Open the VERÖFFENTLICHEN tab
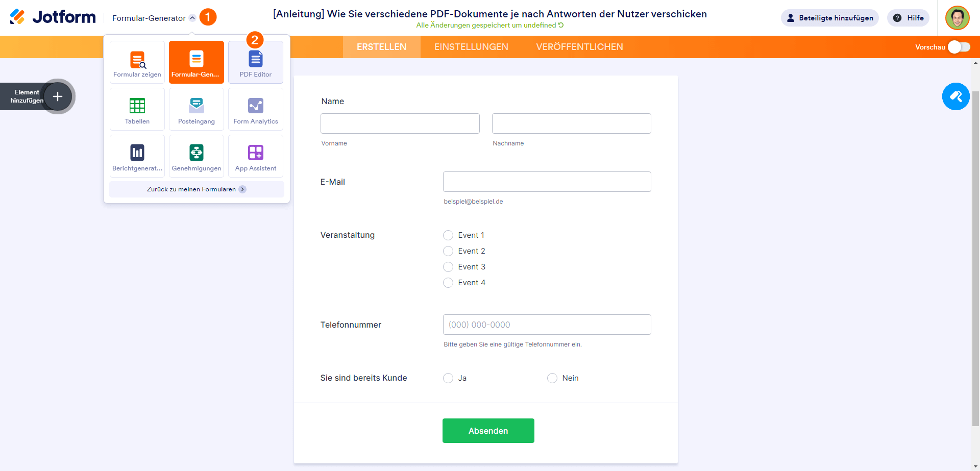Image resolution: width=980 pixels, height=471 pixels. pyautogui.click(x=579, y=46)
